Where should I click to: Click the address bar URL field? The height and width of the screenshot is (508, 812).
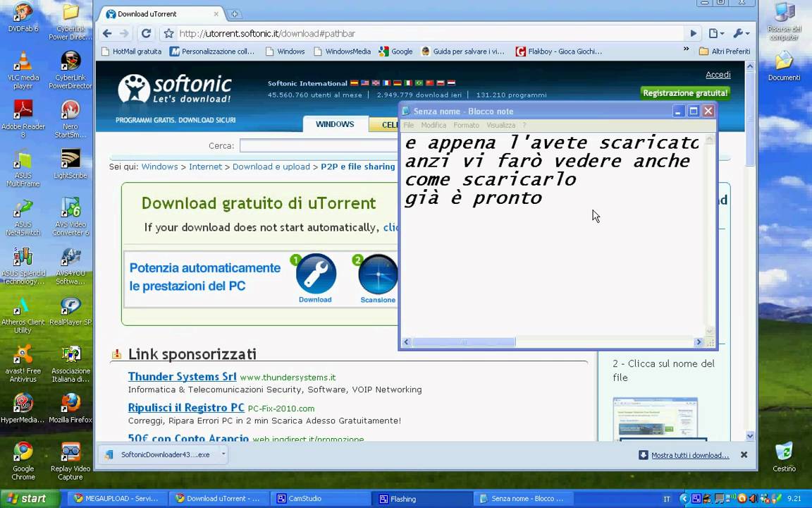430,34
